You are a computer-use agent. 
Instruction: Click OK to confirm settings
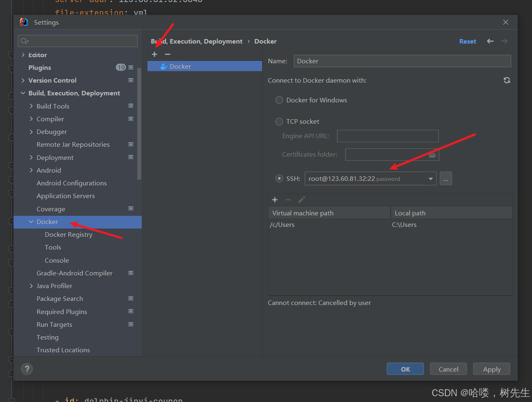click(405, 369)
